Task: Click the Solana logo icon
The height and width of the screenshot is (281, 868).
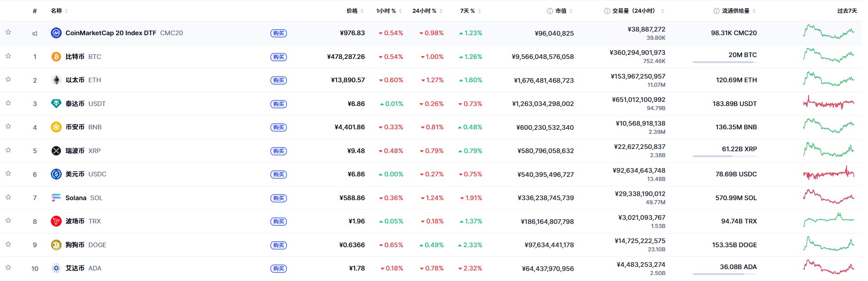Action: point(56,198)
